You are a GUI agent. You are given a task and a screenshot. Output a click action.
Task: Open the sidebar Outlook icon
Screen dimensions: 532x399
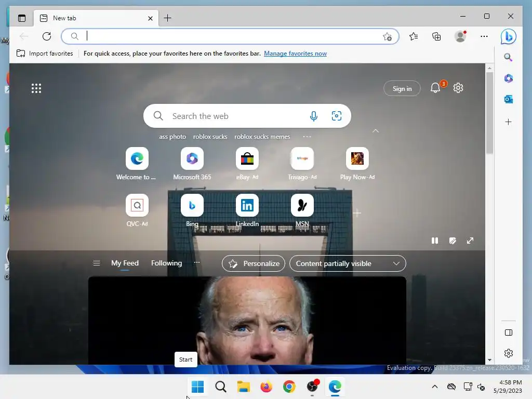click(x=508, y=99)
